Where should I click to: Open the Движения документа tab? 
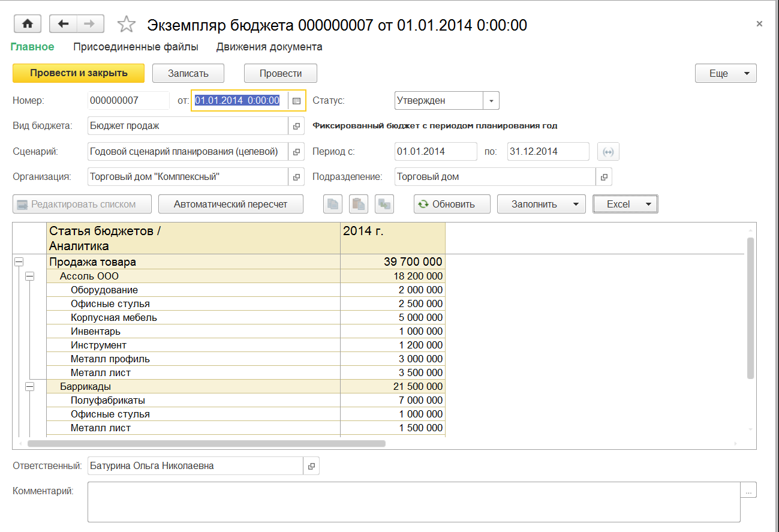(x=269, y=47)
